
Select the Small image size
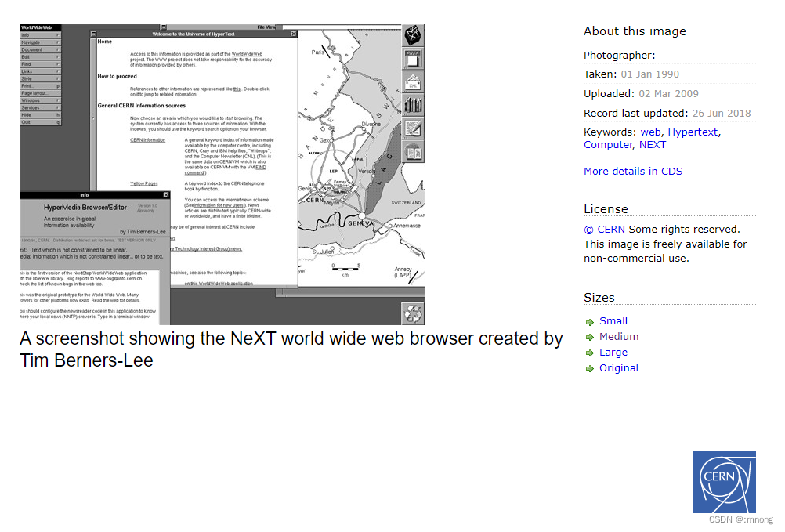(613, 320)
